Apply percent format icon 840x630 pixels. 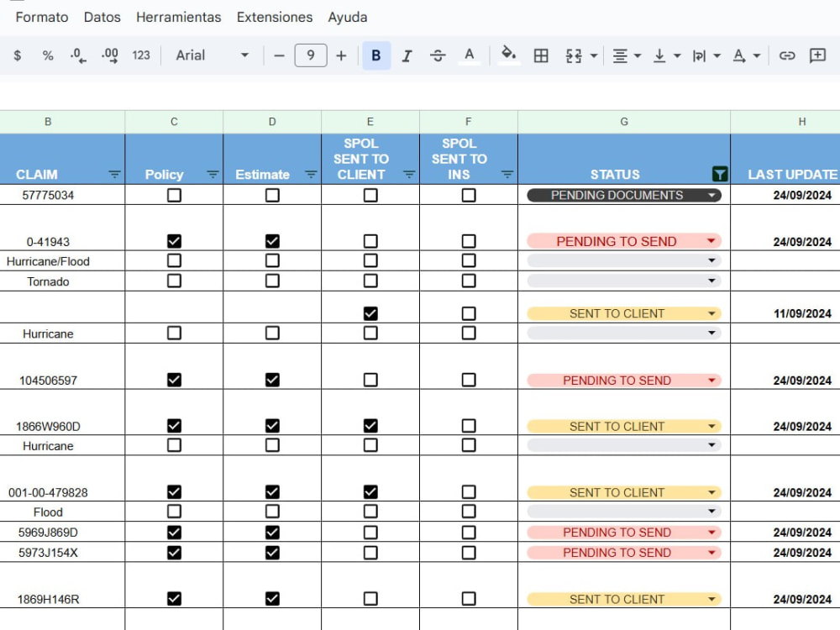click(x=48, y=55)
